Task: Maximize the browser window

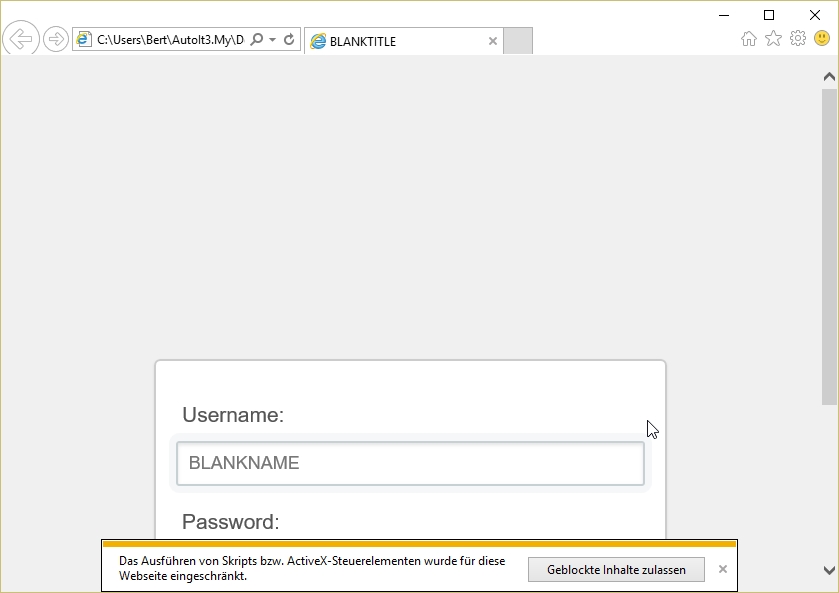Action: (769, 14)
